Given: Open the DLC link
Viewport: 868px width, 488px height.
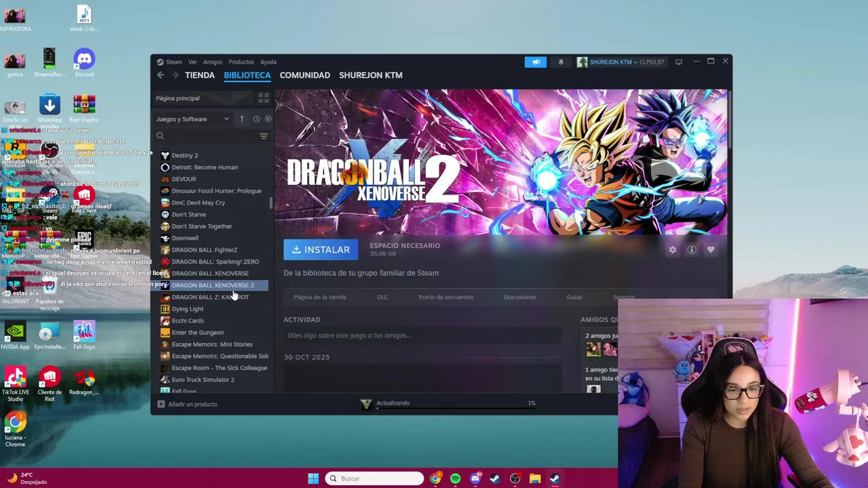Looking at the screenshot, I should [x=382, y=297].
